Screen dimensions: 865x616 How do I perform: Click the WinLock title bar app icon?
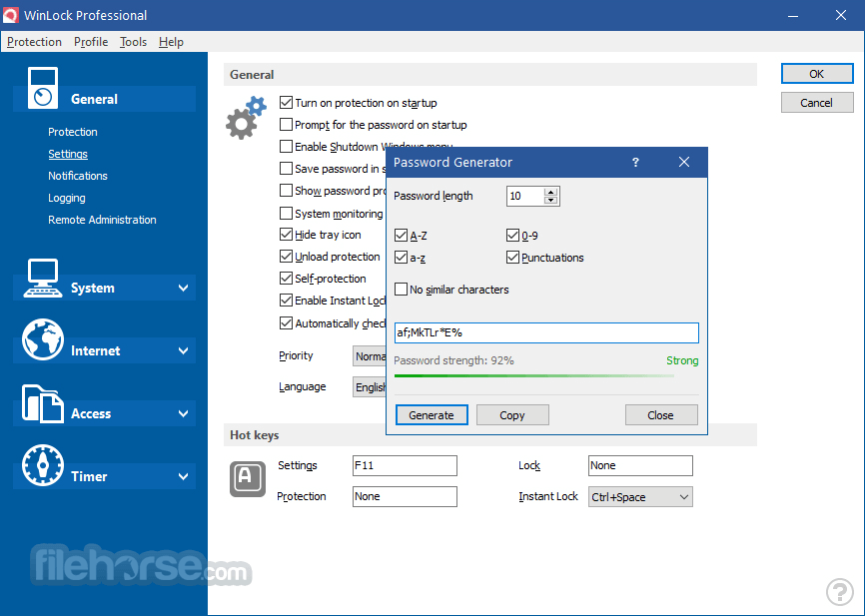coord(10,15)
